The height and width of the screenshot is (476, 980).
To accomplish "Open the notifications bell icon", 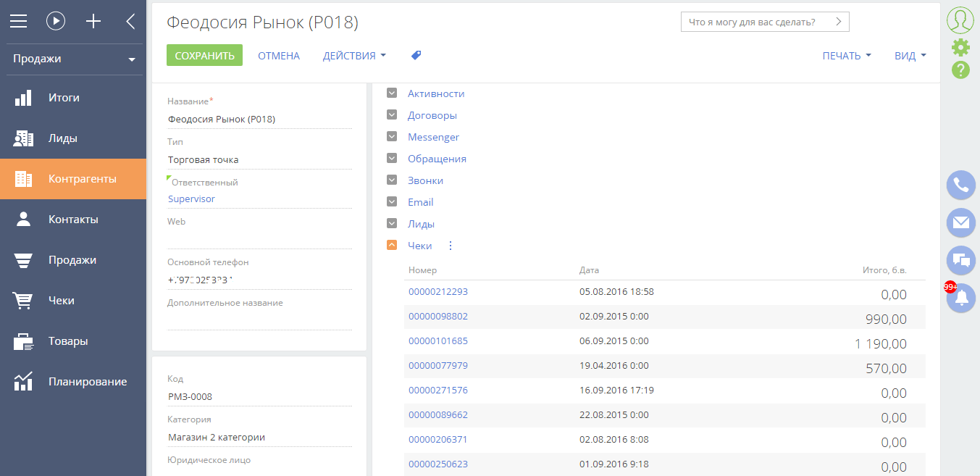I will coord(961,298).
